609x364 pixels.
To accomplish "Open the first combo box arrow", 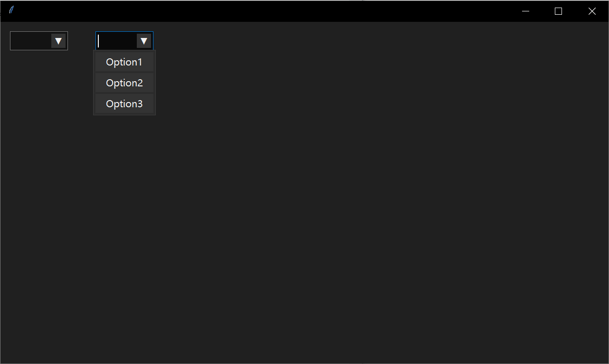I will pyautogui.click(x=58, y=41).
